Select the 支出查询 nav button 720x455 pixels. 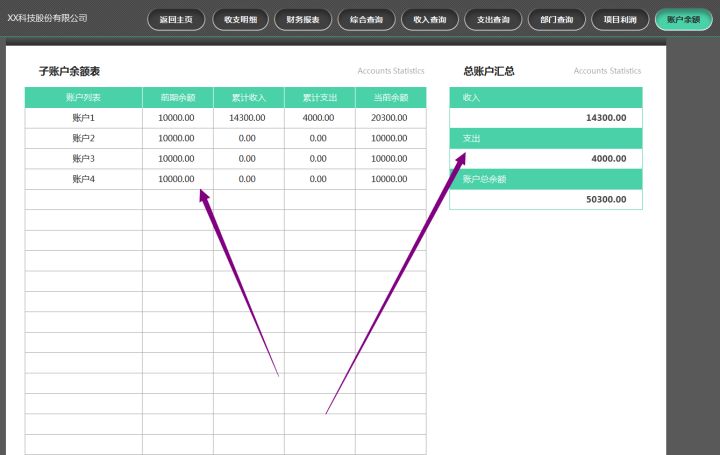click(x=493, y=20)
